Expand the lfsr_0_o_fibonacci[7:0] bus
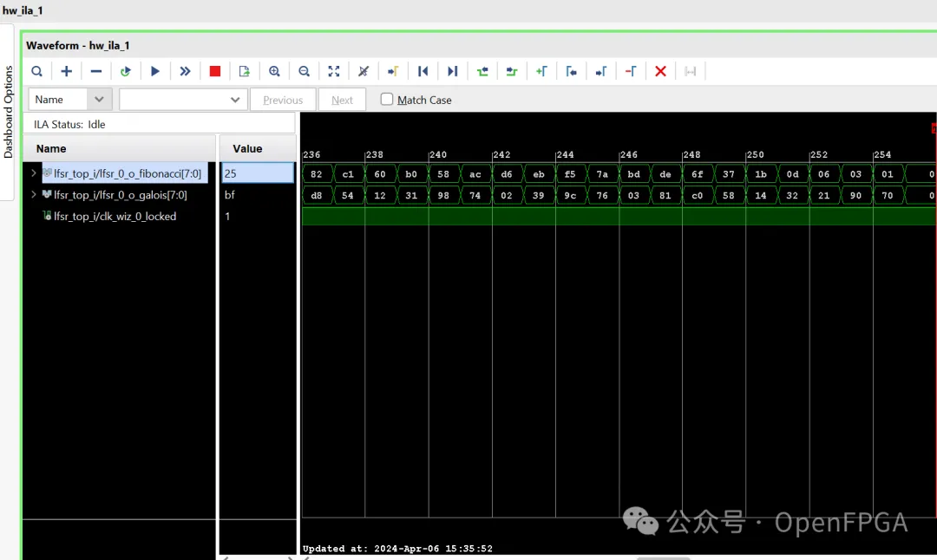The image size is (937, 560). 34,173
